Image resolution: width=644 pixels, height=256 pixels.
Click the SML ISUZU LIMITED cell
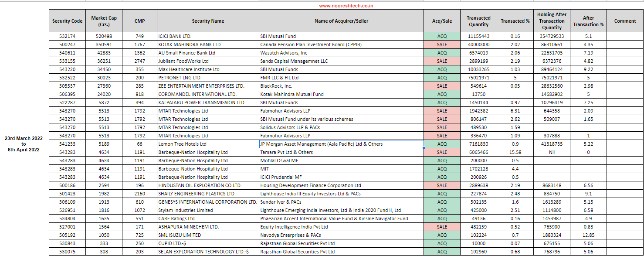[208, 235]
